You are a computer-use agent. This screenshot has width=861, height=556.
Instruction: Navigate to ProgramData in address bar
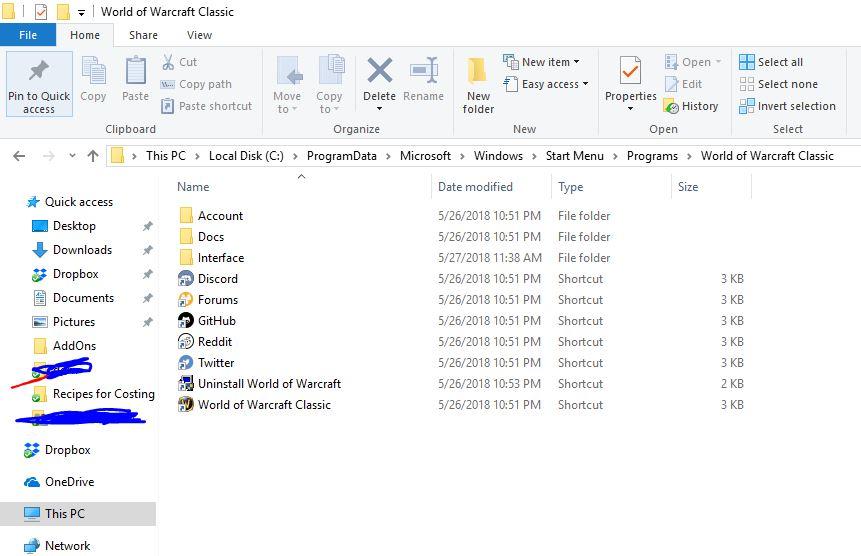342,156
